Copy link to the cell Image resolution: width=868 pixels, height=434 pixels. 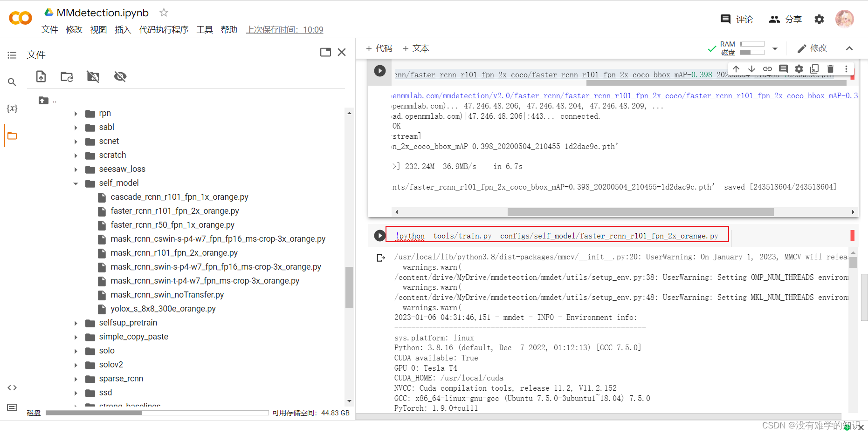click(x=767, y=69)
